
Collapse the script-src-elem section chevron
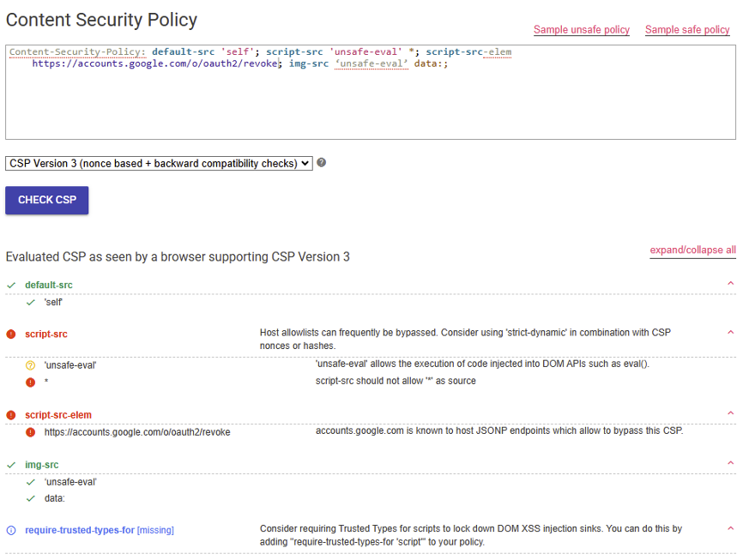tap(730, 414)
